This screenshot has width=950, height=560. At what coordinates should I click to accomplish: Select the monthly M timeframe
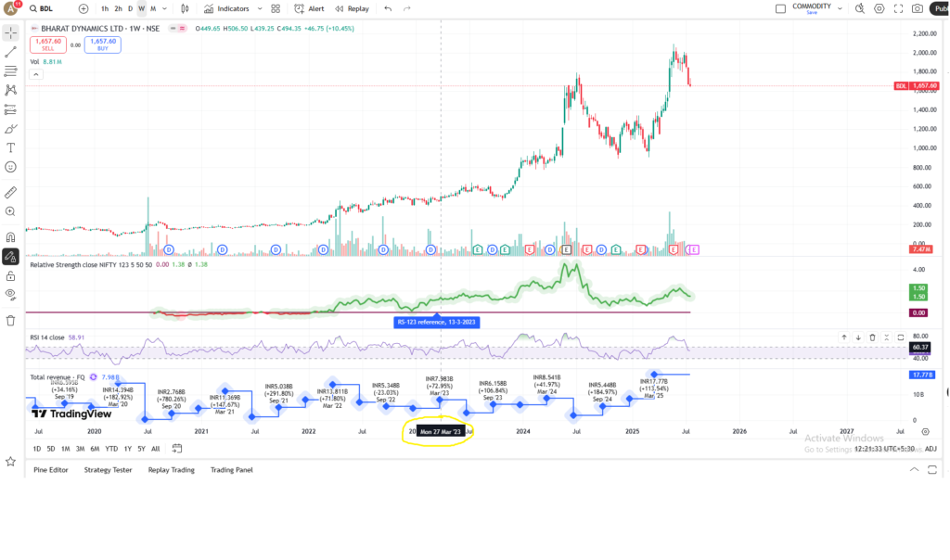coord(153,8)
